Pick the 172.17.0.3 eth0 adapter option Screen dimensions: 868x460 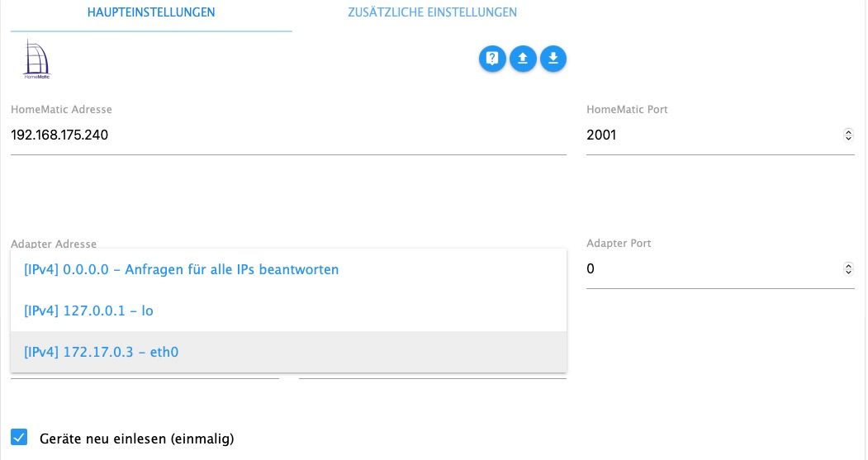tap(101, 352)
